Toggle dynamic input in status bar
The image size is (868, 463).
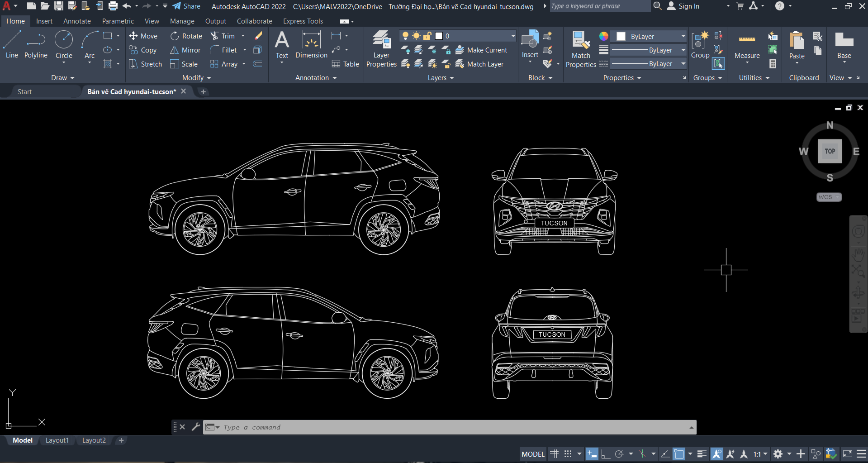[592, 454]
